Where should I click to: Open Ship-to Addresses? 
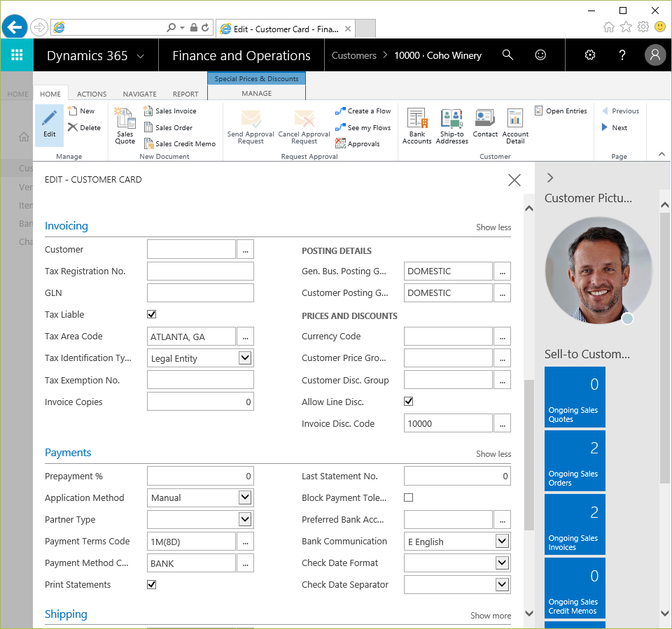pos(451,126)
